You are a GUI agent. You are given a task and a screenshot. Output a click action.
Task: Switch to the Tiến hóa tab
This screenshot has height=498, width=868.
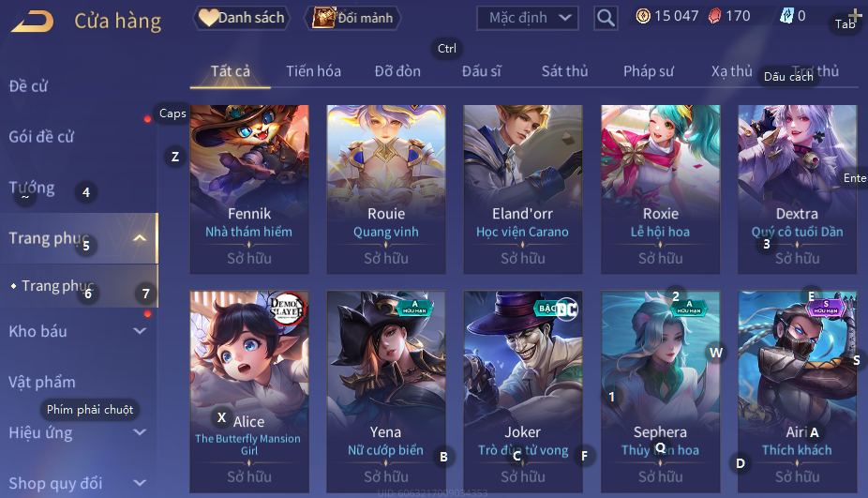point(313,71)
